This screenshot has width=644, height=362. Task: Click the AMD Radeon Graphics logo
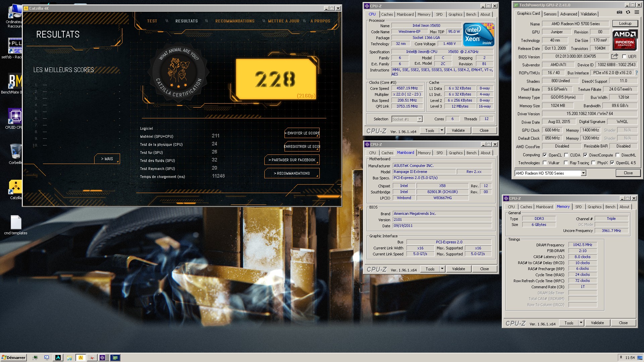(x=625, y=40)
